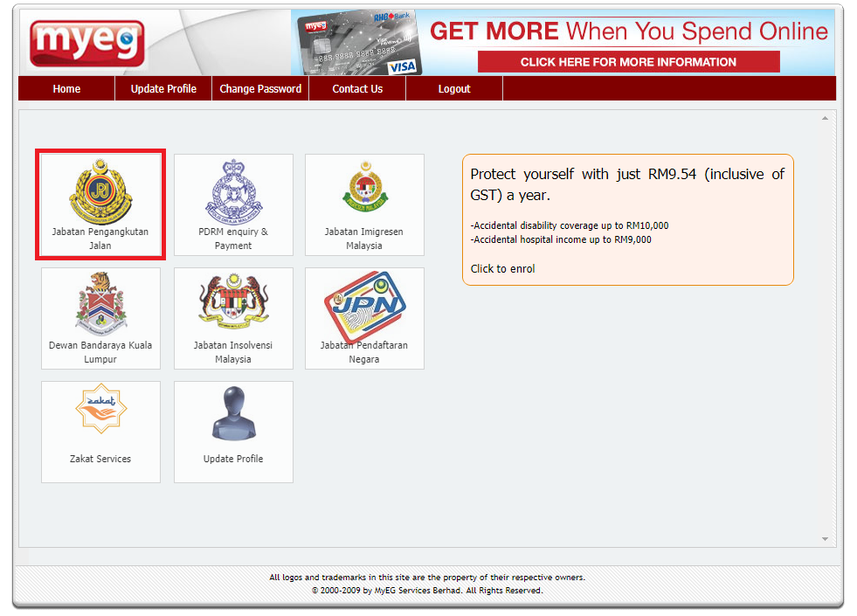Click Logout in the navigation bar
Image resolution: width=857 pixels, height=616 pixels.
click(454, 88)
